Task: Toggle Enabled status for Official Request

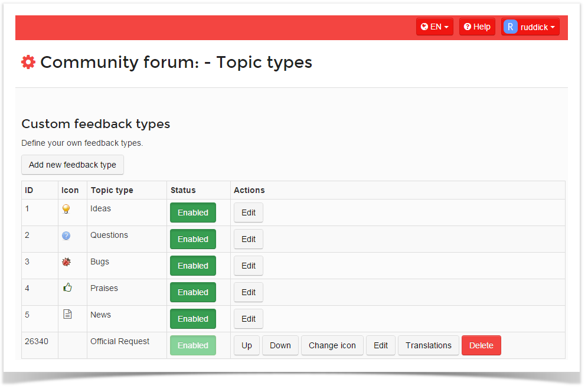Action: coord(192,345)
